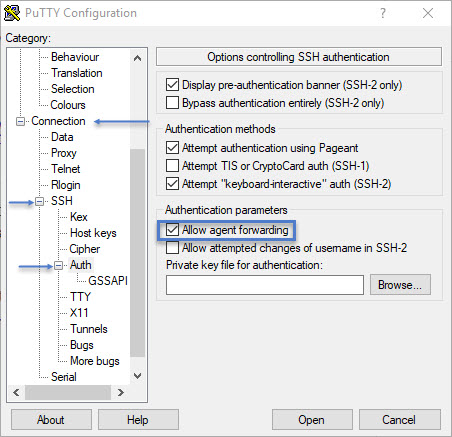Click the horizontal scroll right arrow
This screenshot has width=452, height=437.
pyautogui.click(x=121, y=392)
